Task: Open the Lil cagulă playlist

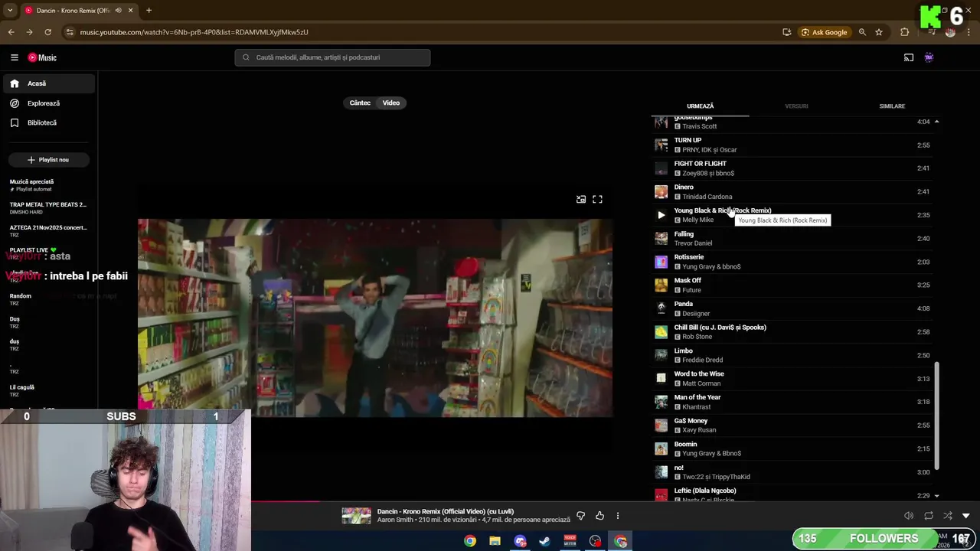Action: click(x=48, y=391)
